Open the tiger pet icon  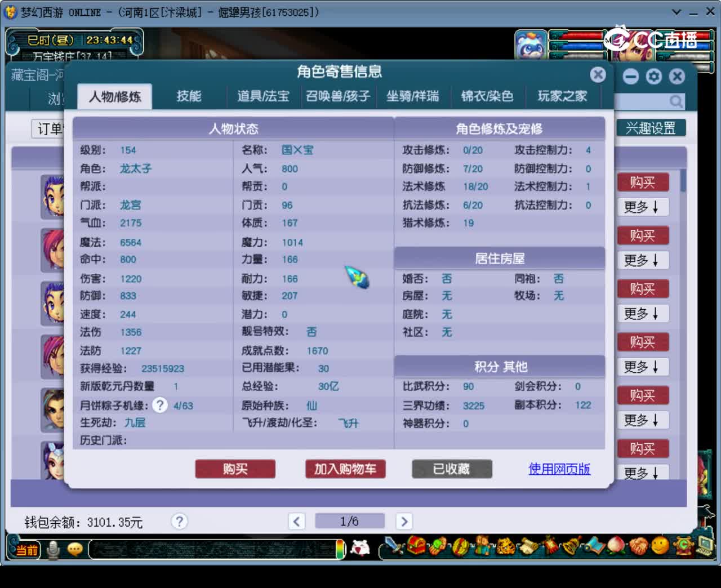click(505, 546)
